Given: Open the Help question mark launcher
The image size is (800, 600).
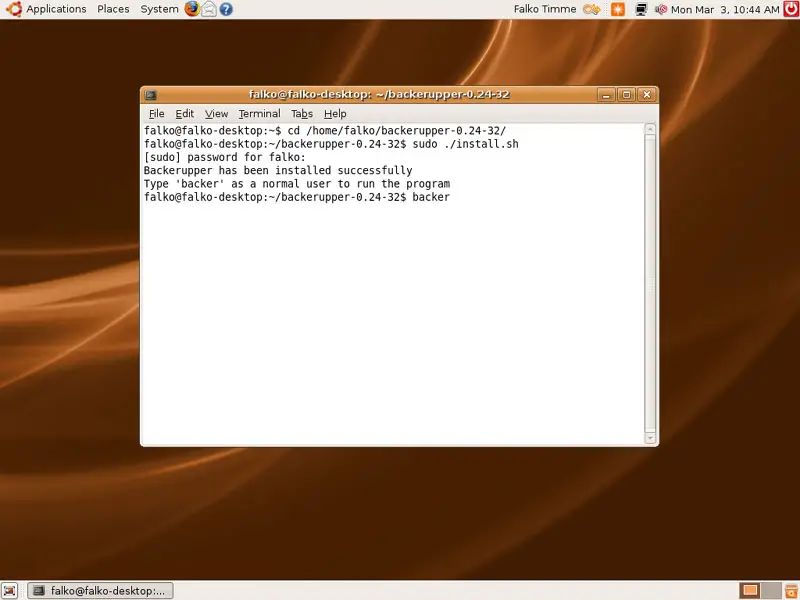Looking at the screenshot, I should 226,9.
